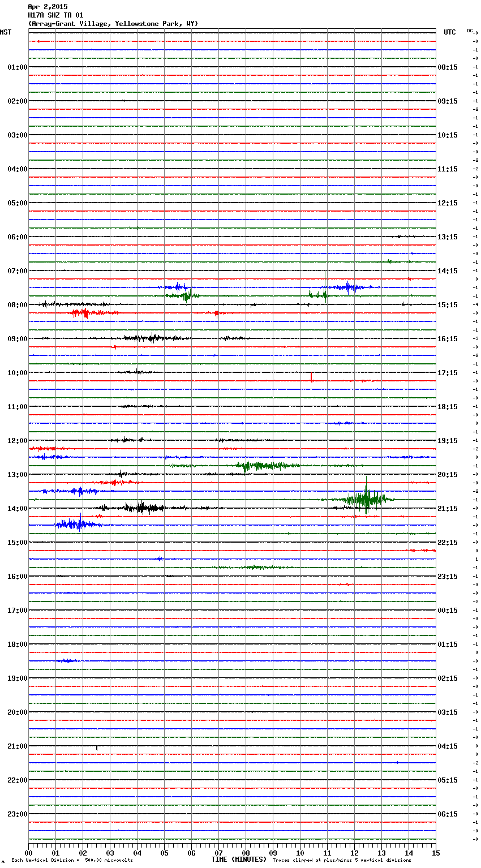This screenshot has width=481, height=868.
Task: Select the MST hour label "07:00"
Action: click(18, 271)
